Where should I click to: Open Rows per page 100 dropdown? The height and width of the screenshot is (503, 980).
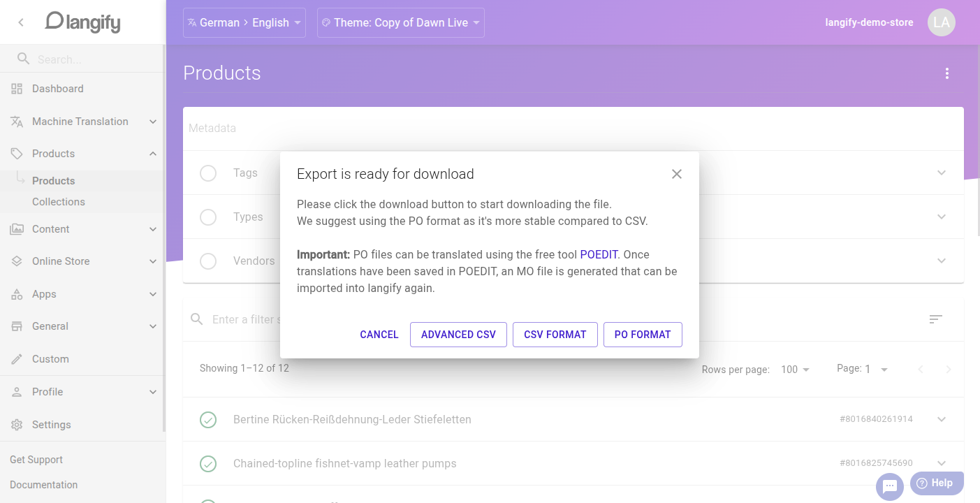[796, 370]
